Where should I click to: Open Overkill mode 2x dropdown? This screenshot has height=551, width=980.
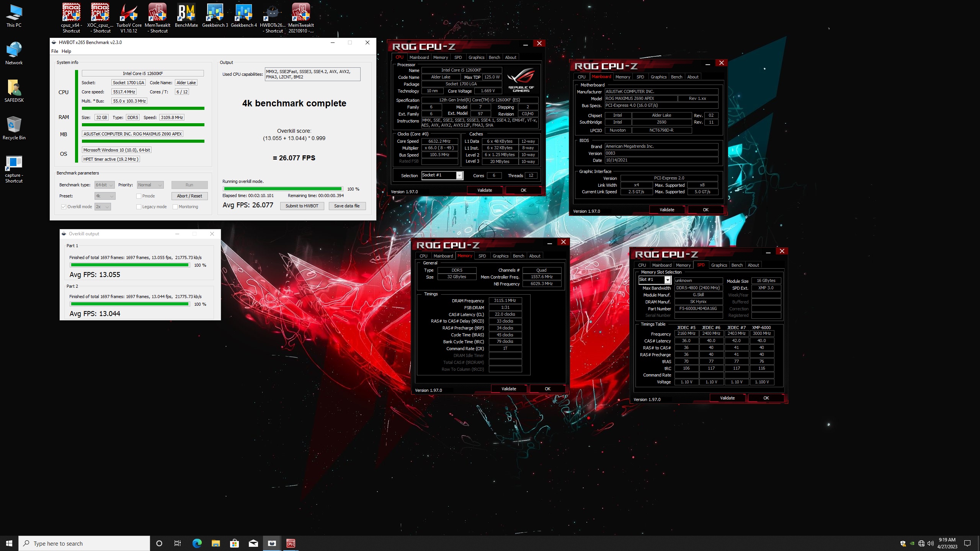(x=103, y=207)
